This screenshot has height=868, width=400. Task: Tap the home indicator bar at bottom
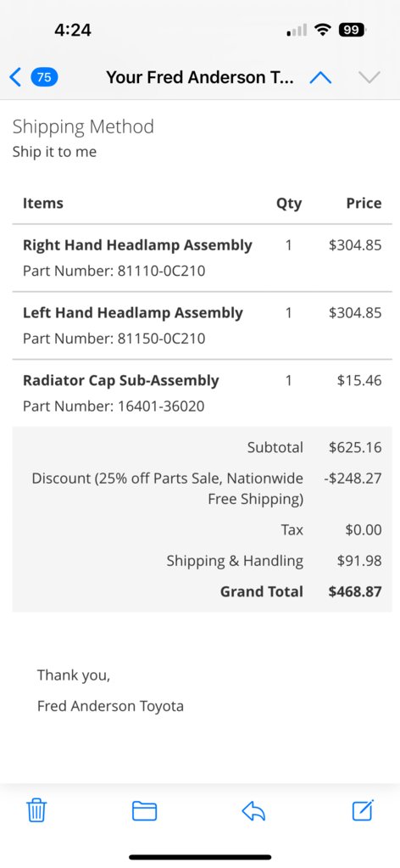(x=200, y=858)
